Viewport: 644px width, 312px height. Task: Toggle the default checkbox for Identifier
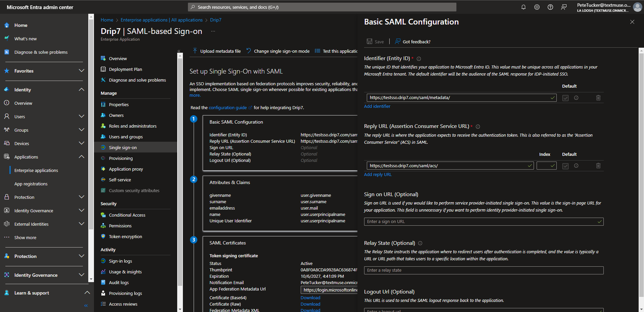click(x=565, y=98)
